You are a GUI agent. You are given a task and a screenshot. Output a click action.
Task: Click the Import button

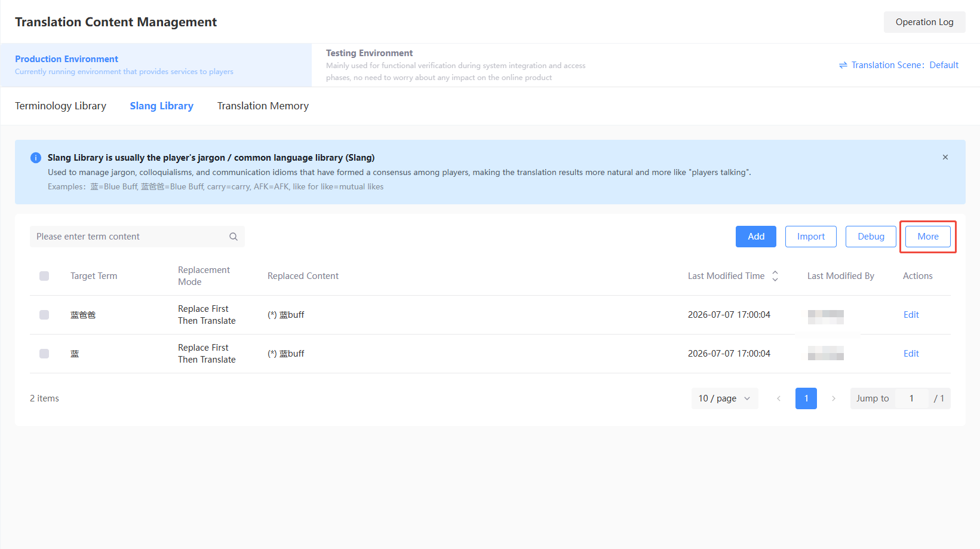point(811,237)
